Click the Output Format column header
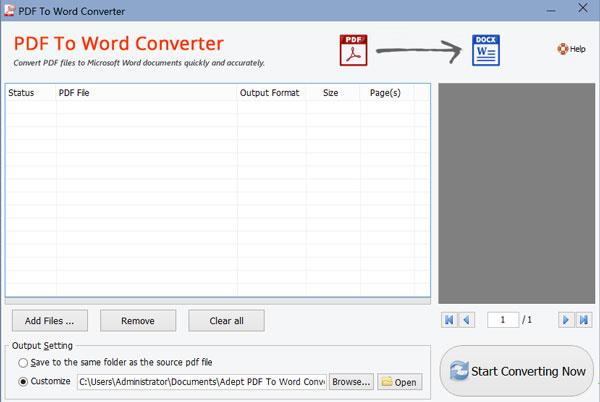Screen dimensions: 600x402 [x=269, y=93]
